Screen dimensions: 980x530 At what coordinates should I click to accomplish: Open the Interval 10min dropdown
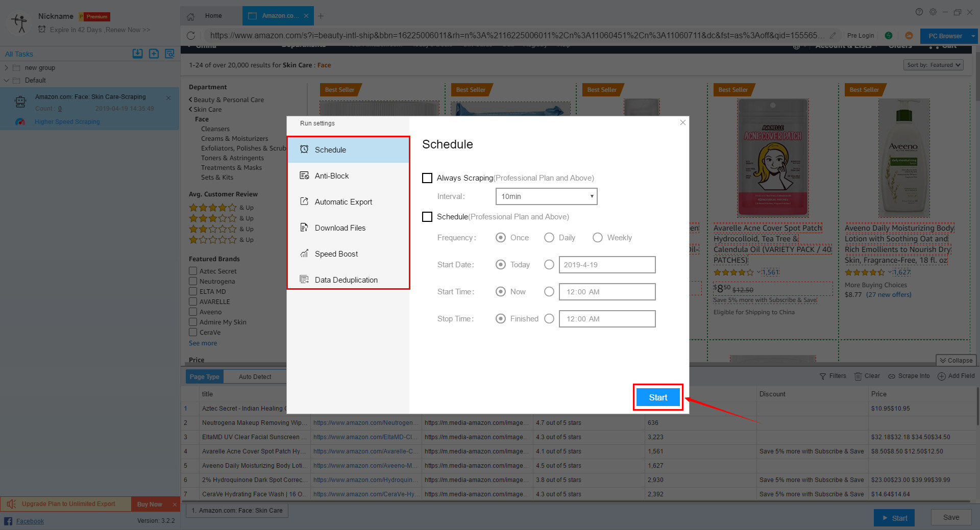[546, 196]
